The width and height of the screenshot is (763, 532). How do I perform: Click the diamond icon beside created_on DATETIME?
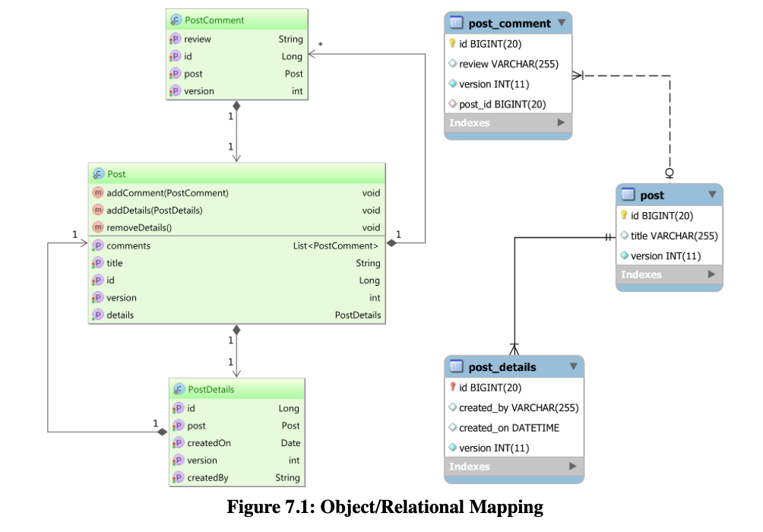coord(452,427)
